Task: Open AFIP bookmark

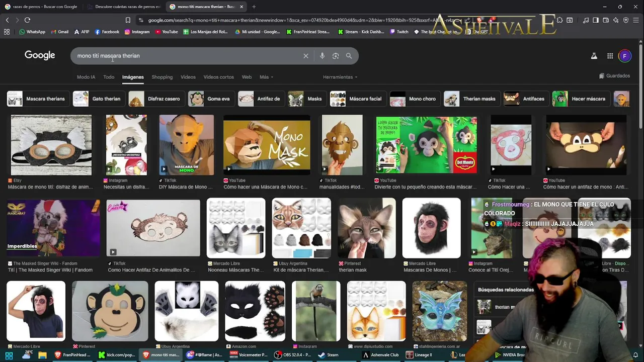Action: [82, 32]
